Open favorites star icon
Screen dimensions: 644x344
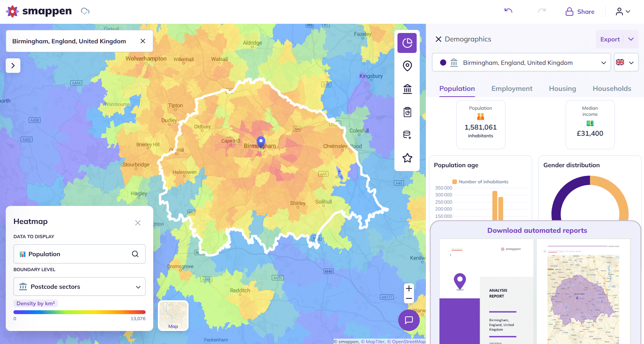(407, 158)
